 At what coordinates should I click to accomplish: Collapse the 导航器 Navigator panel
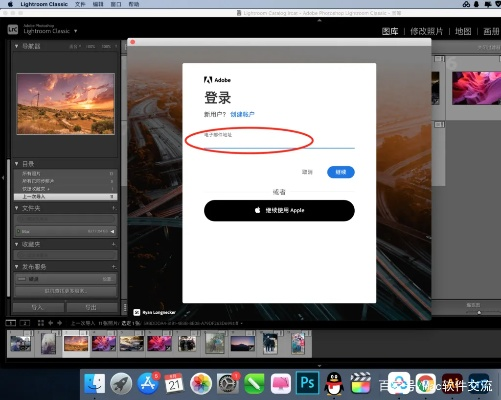point(16,46)
